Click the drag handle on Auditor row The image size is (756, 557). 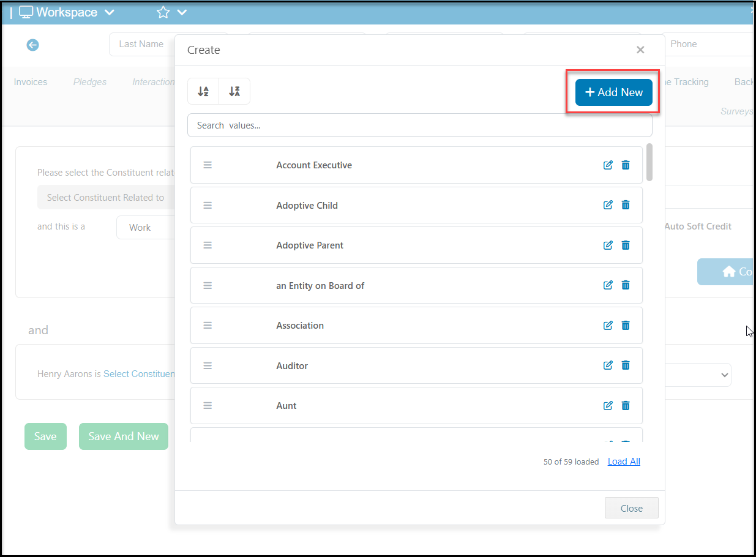click(x=208, y=365)
